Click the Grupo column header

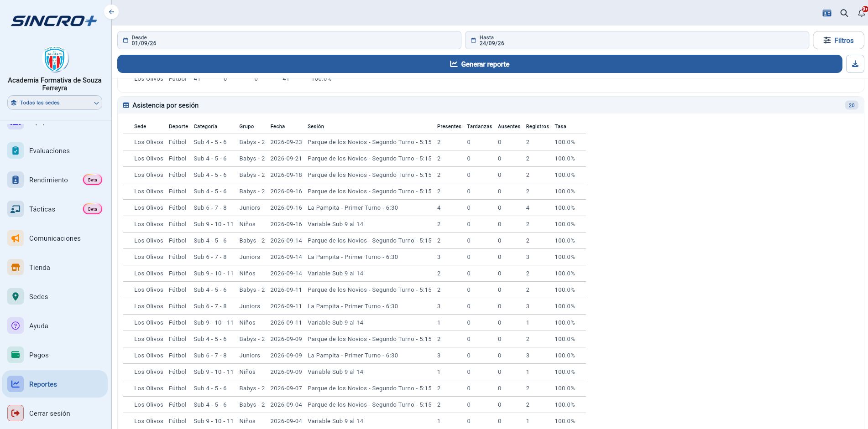tap(246, 126)
